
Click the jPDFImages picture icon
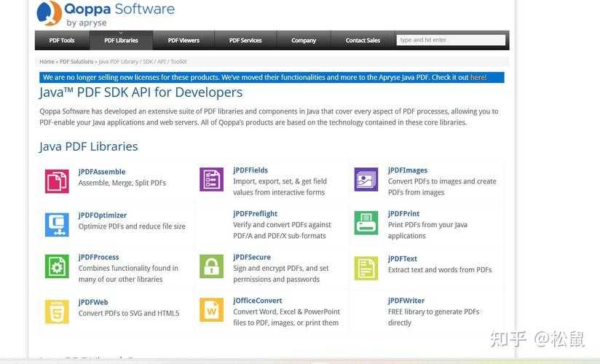(x=366, y=179)
